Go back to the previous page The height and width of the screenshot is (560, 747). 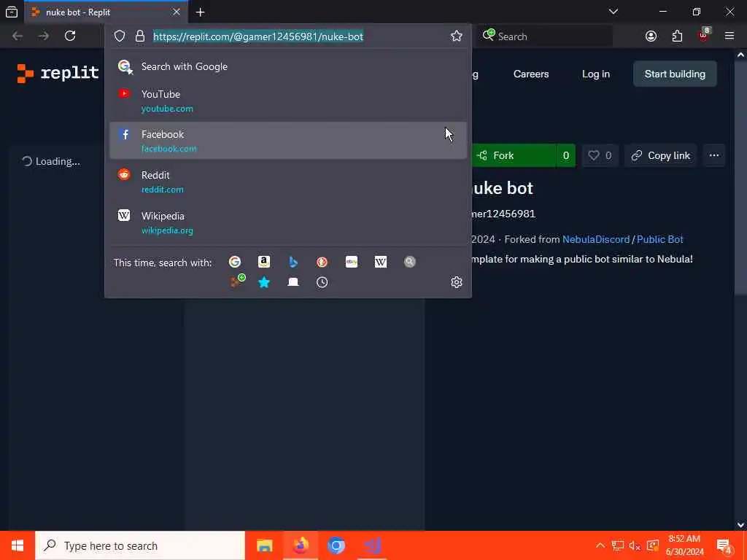coord(18,36)
